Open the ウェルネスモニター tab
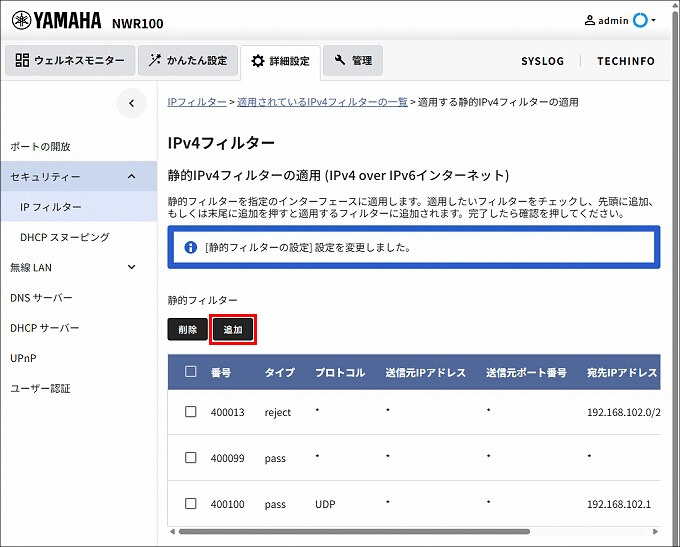680x547 pixels. click(x=70, y=60)
